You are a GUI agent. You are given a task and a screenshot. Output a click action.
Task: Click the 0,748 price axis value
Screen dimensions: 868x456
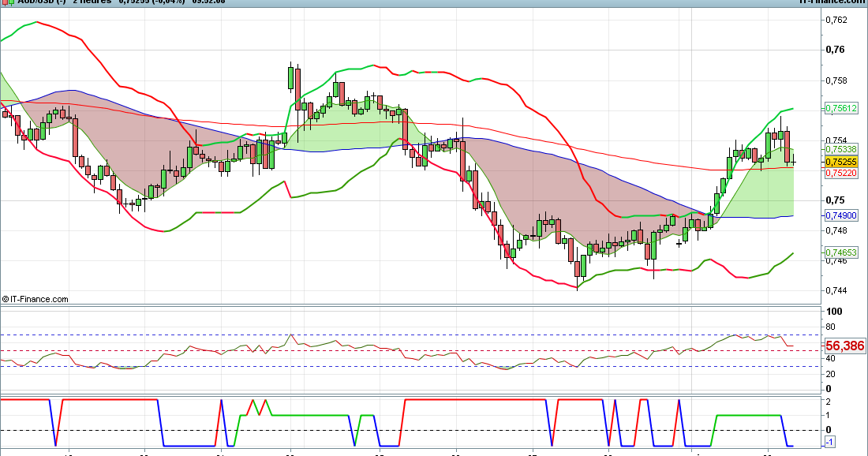tap(836, 231)
